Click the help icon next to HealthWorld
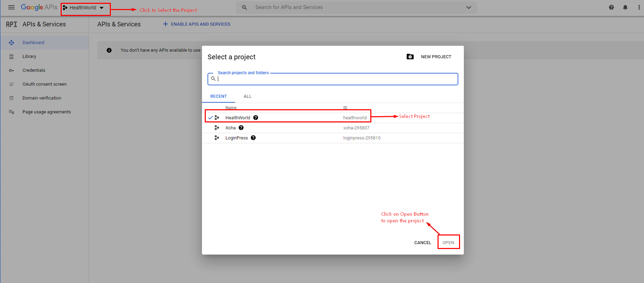The height and width of the screenshot is (283, 644). tap(256, 118)
